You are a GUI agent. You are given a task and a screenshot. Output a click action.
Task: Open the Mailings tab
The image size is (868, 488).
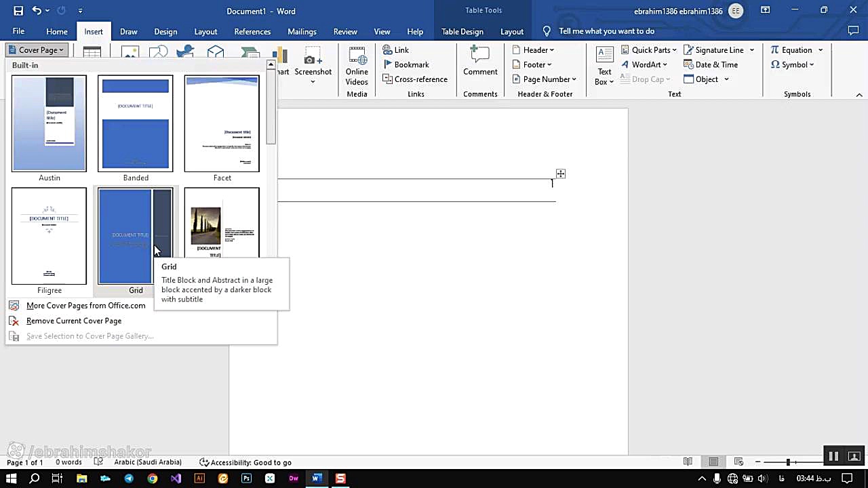(x=302, y=31)
